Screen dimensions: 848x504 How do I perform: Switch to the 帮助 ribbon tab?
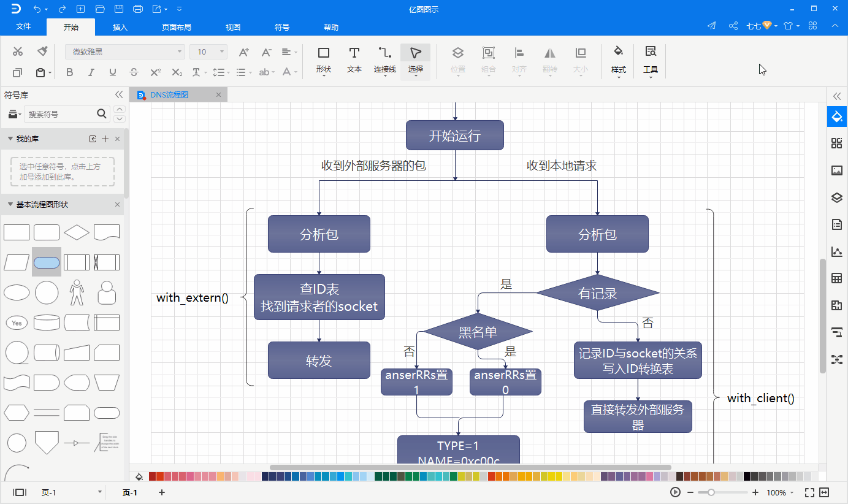click(331, 27)
